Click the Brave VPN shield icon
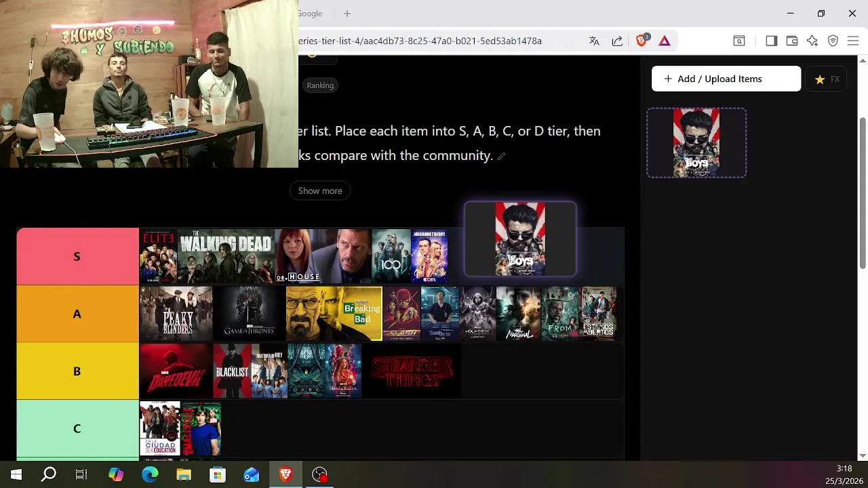 coord(833,41)
